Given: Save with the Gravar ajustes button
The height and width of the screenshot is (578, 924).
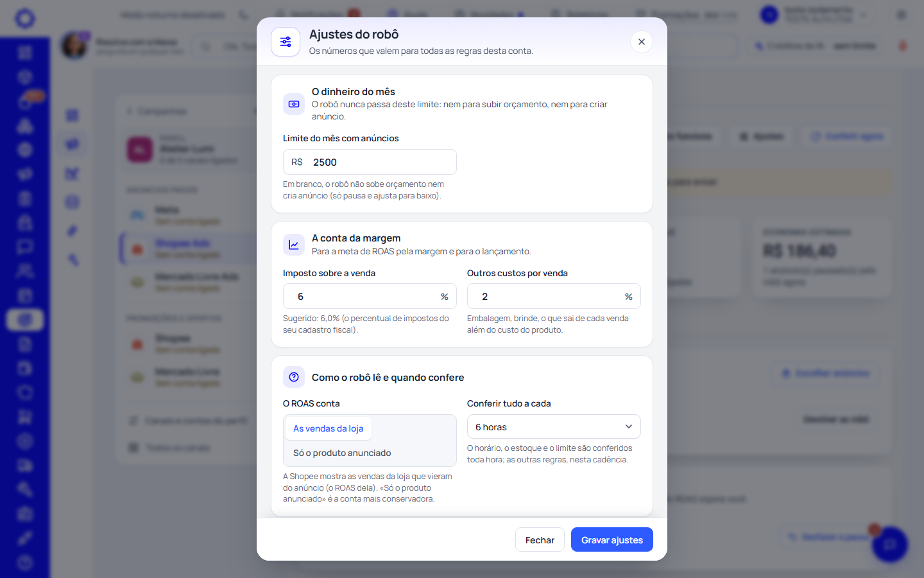Looking at the screenshot, I should pos(612,540).
